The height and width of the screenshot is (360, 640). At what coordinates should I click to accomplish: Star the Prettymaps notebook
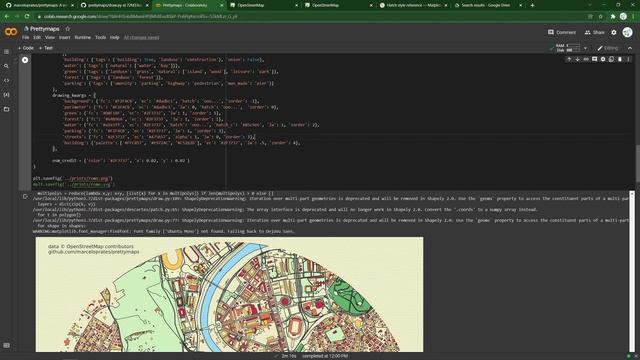tap(68, 29)
